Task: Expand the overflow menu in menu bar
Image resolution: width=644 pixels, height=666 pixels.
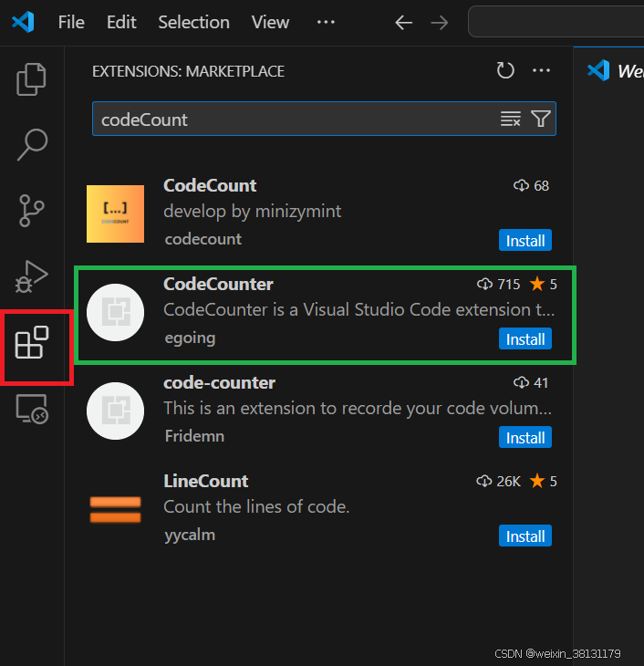Action: (326, 22)
